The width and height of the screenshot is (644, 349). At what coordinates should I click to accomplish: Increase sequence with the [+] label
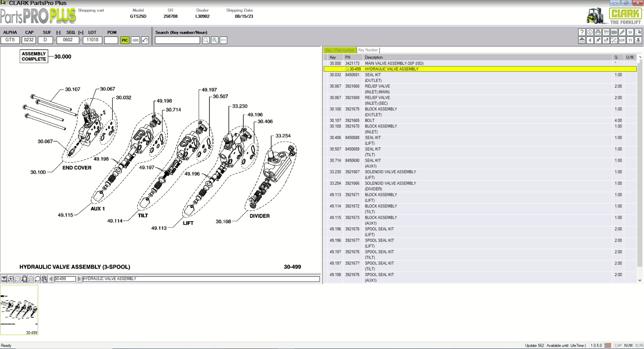point(81,32)
